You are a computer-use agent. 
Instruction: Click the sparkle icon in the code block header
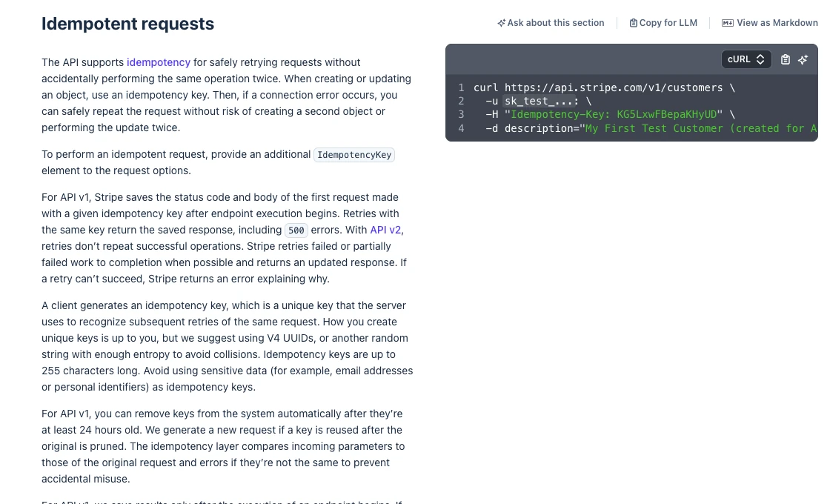(x=803, y=59)
